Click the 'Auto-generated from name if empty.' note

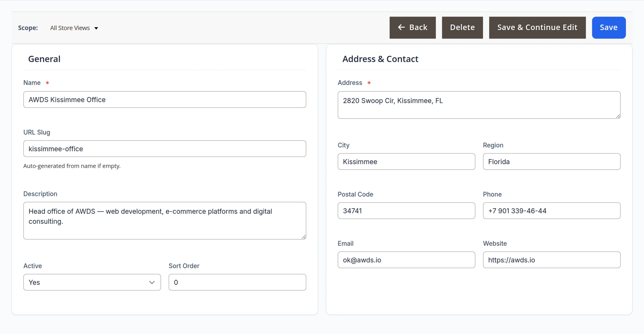click(72, 166)
